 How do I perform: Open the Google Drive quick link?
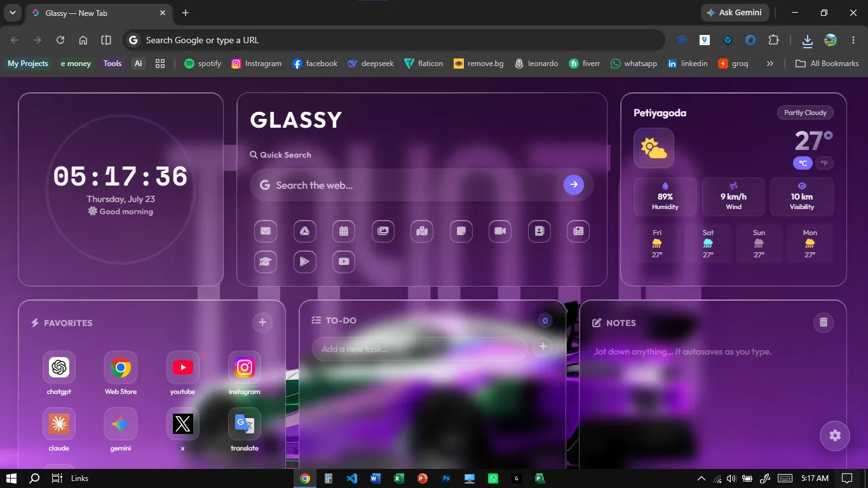click(x=305, y=231)
